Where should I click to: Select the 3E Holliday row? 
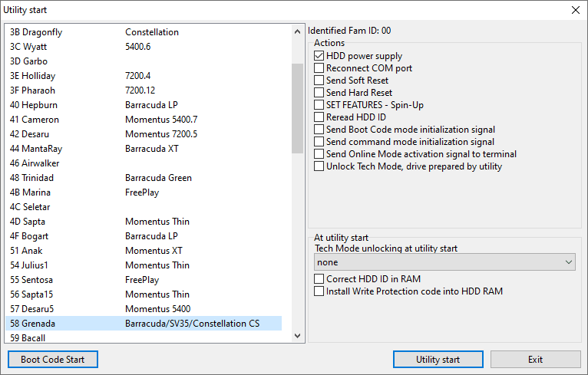coord(144,76)
